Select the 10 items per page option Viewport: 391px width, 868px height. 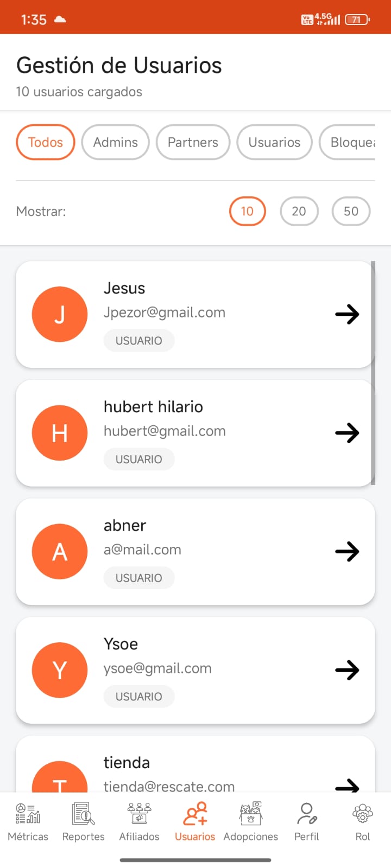(x=248, y=211)
